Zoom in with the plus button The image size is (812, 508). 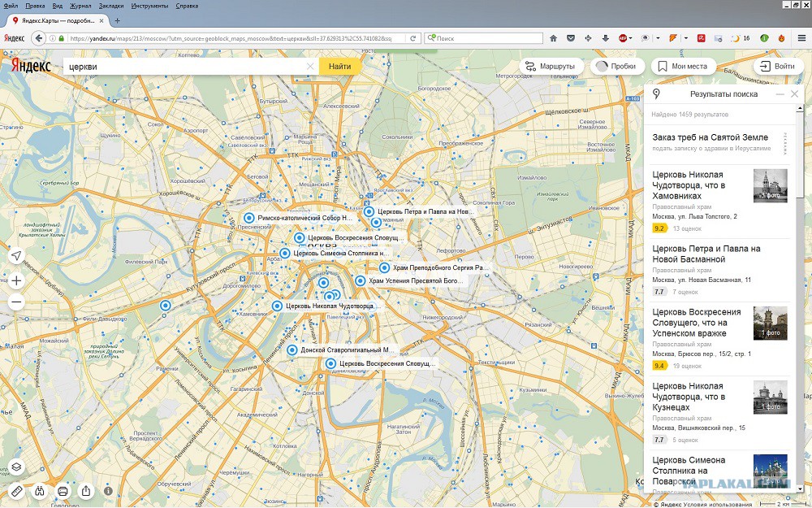point(16,280)
